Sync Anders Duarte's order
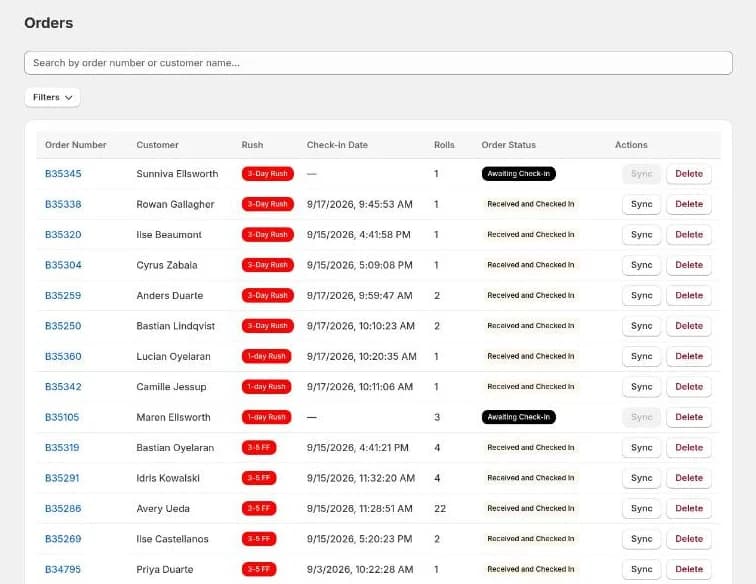756x584 pixels. point(642,295)
